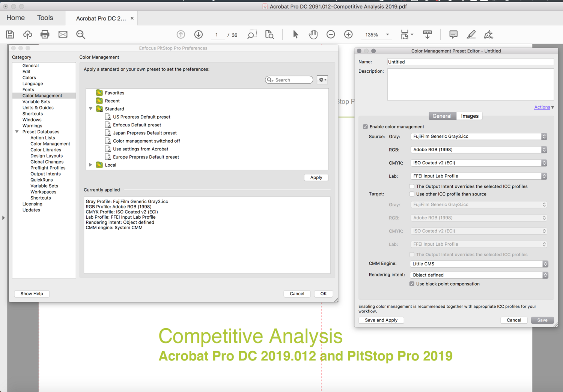Open the gear menu beside Search
The width and height of the screenshot is (563, 392).
point(322,80)
